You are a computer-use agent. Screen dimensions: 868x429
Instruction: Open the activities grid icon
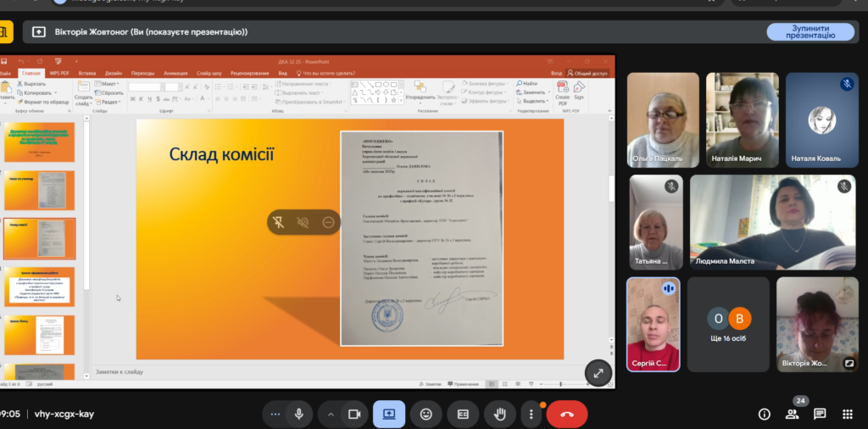[x=847, y=414]
